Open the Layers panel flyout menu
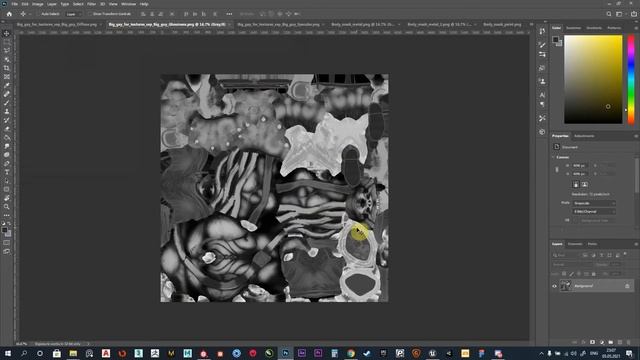This screenshot has height=360, width=640. point(636,244)
